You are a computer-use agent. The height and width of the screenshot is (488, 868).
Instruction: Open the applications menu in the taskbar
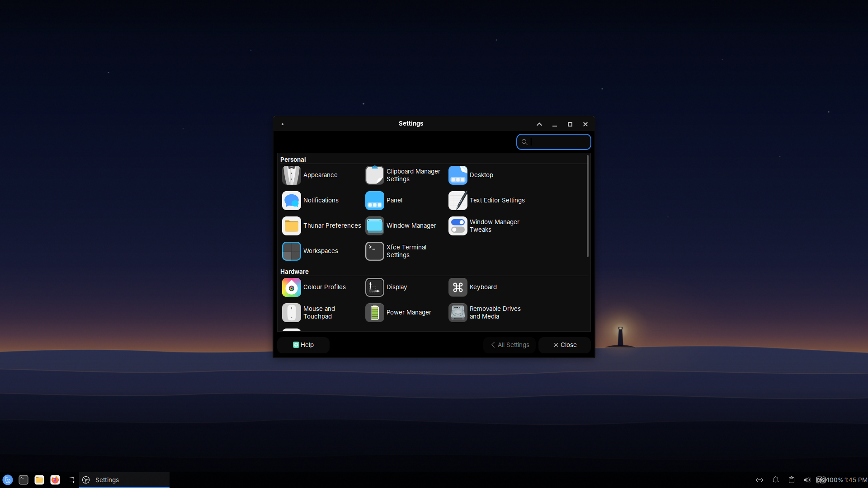(8, 480)
